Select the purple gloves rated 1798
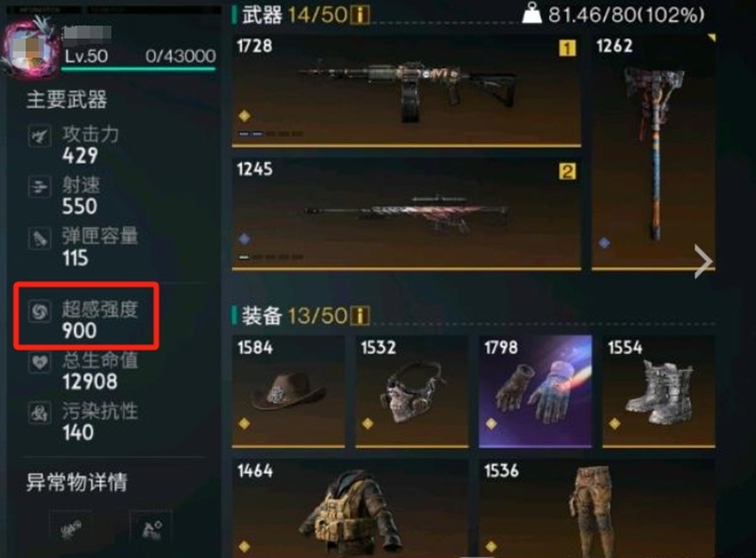The height and width of the screenshot is (558, 756). point(535,392)
